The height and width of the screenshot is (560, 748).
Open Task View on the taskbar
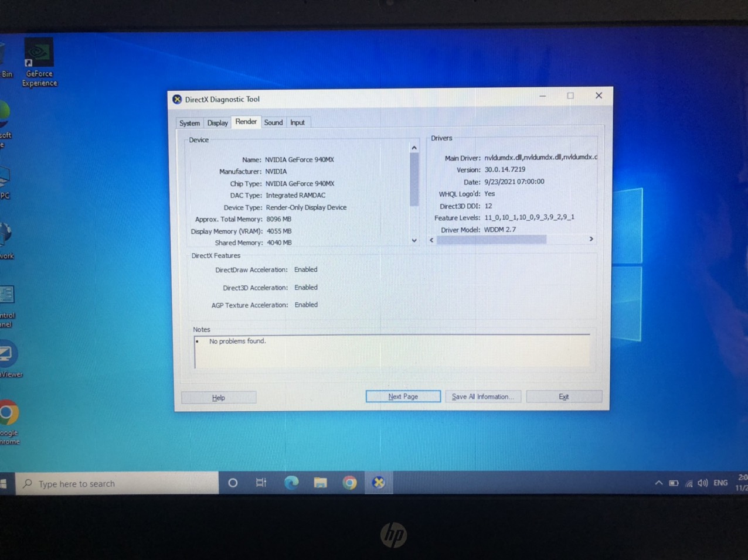[261, 483]
